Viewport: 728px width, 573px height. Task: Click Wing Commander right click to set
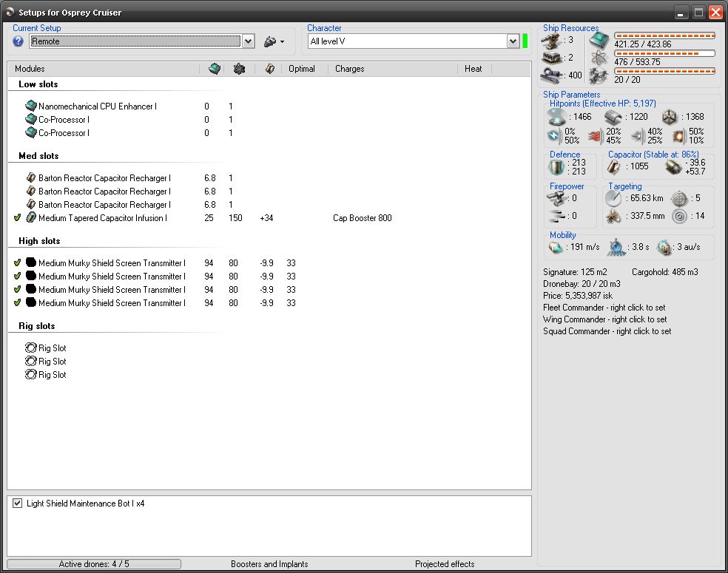605,319
